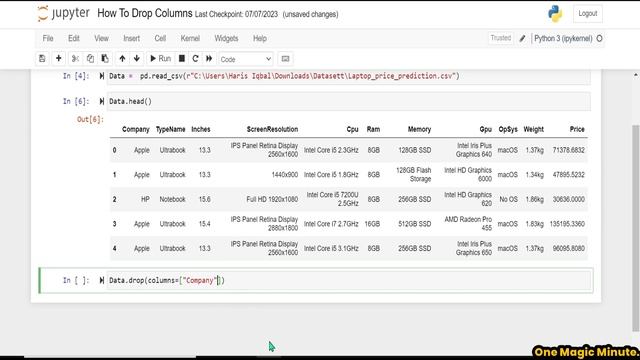Click the Logout button
Image resolution: width=640 pixels, height=360 pixels.
coord(588,13)
